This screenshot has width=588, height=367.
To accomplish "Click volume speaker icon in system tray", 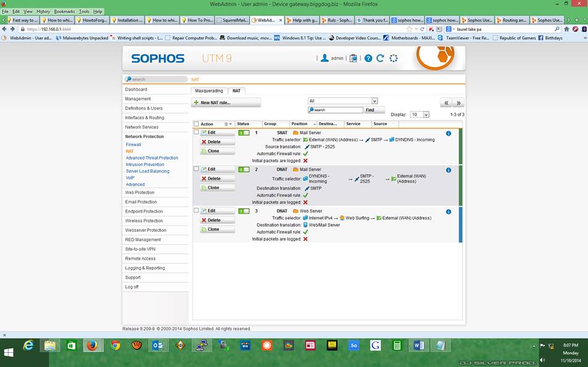I will [x=542, y=360].
